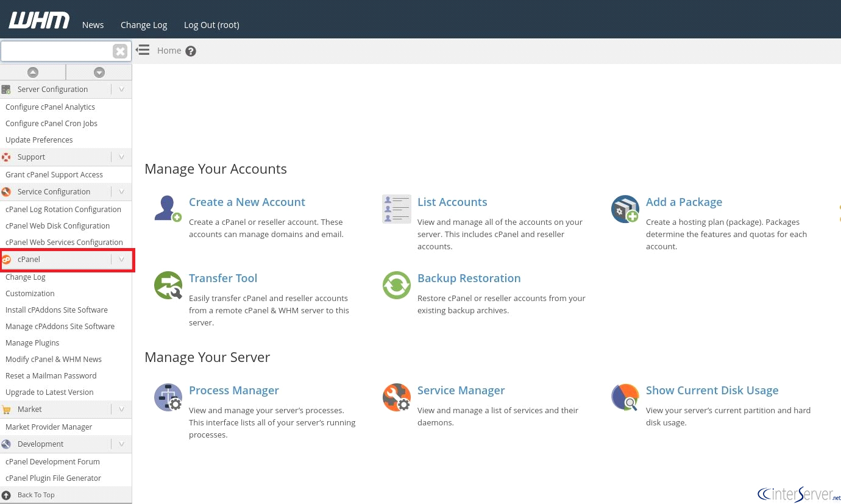Open the Home help question mark icon

191,51
